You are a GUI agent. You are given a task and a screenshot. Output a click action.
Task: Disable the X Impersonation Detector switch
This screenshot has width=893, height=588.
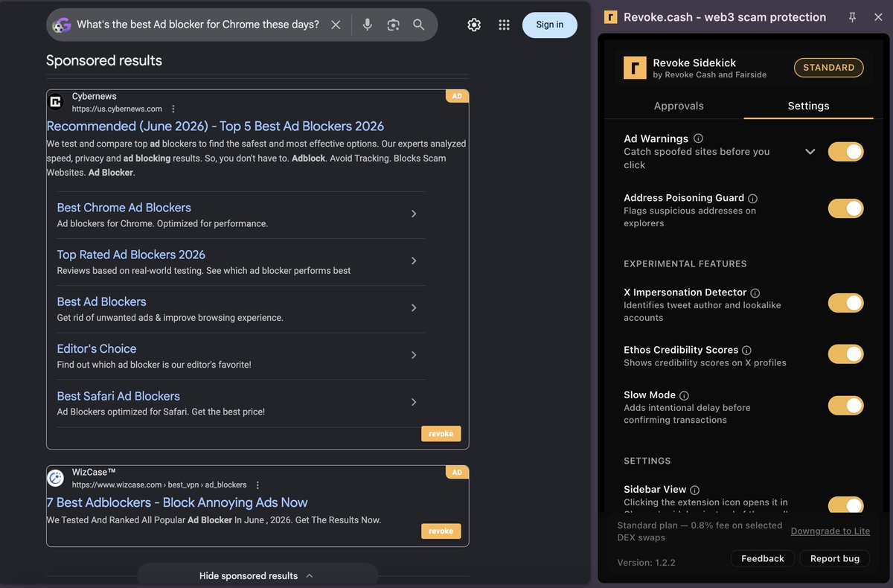coord(846,303)
